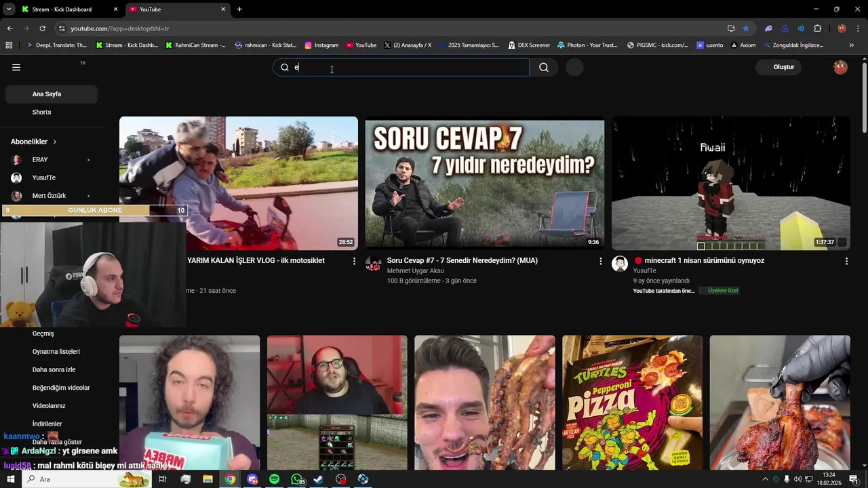Open Oynatma listeleri in sidebar
The image size is (868, 488).
tap(56, 352)
